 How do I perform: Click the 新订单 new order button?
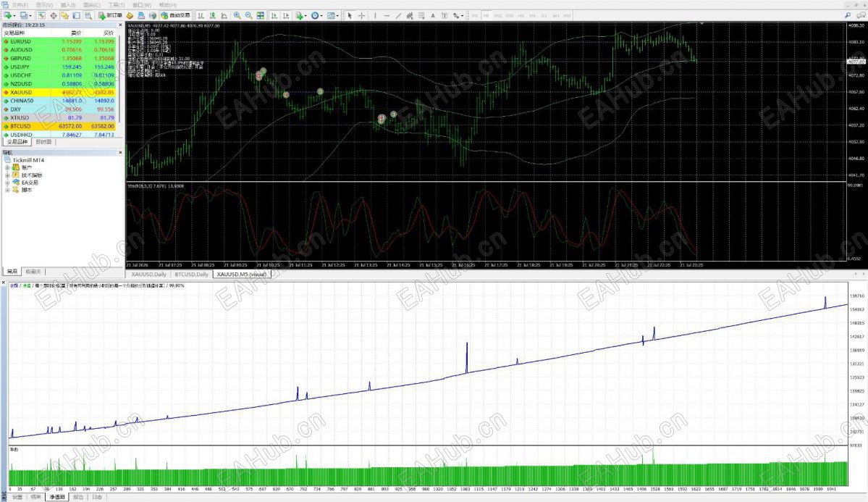pyautogui.click(x=110, y=15)
